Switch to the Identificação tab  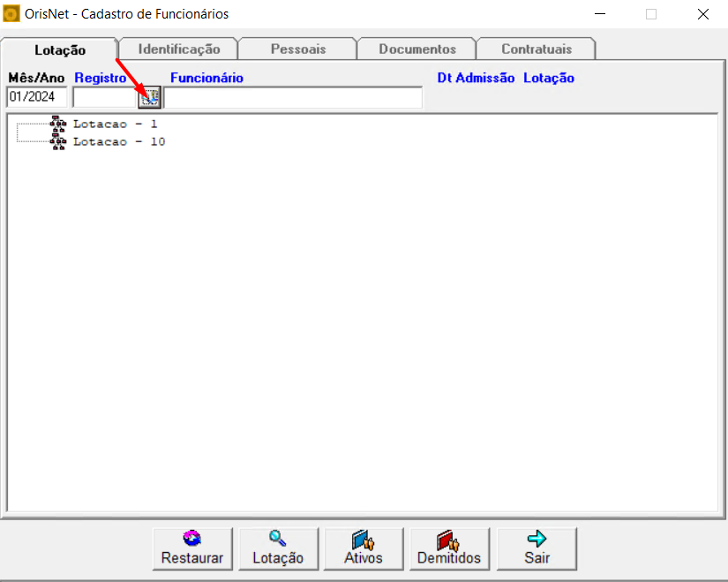[179, 49]
